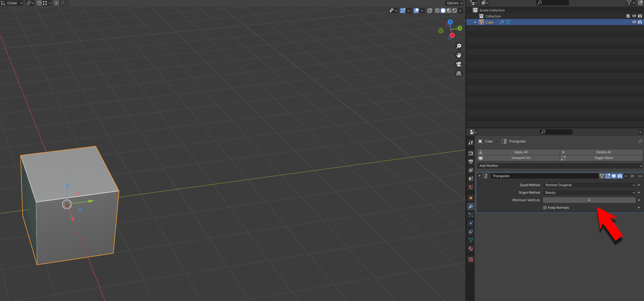Click the Apply All button

pos(521,152)
